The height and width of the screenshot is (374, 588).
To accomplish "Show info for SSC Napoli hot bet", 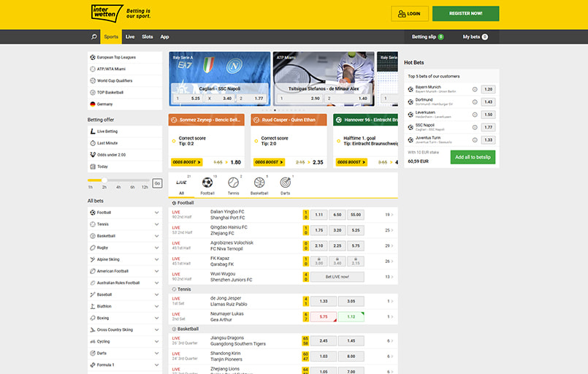I will [475, 127].
